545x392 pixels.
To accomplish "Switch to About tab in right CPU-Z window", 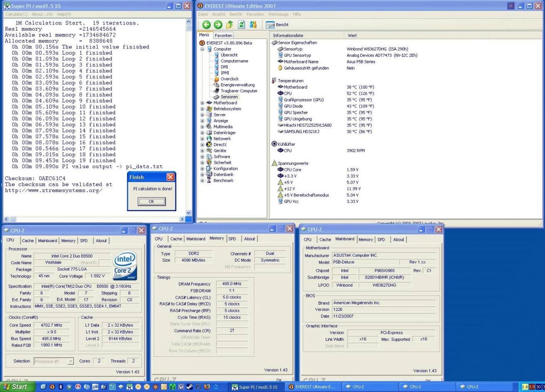I will point(399,240).
